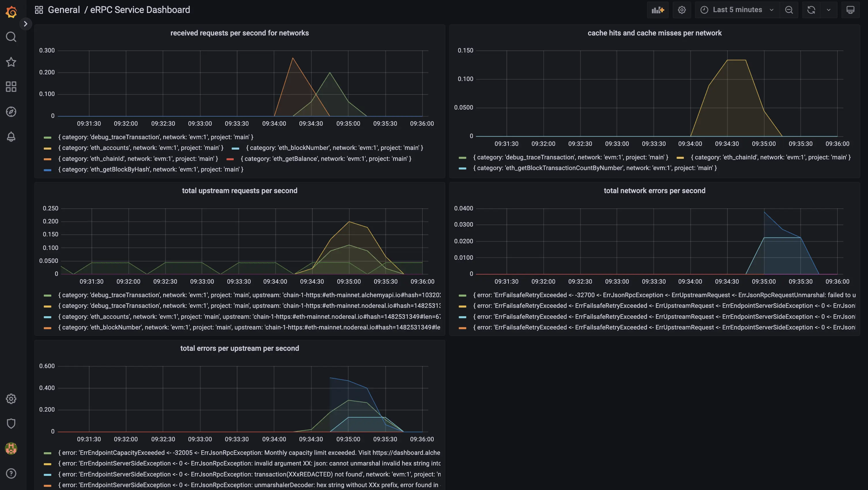Open the Explore compass icon
This screenshot has width=868, height=490.
coord(11,112)
